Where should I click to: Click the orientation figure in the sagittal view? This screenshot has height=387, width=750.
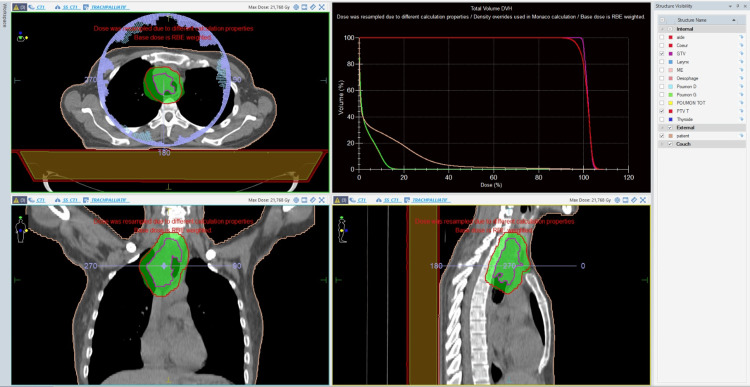click(x=342, y=230)
